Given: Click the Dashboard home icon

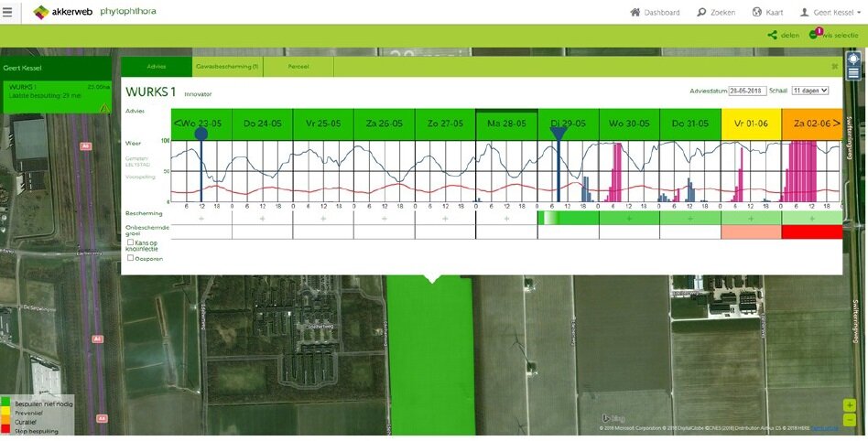Looking at the screenshot, I should click(635, 13).
